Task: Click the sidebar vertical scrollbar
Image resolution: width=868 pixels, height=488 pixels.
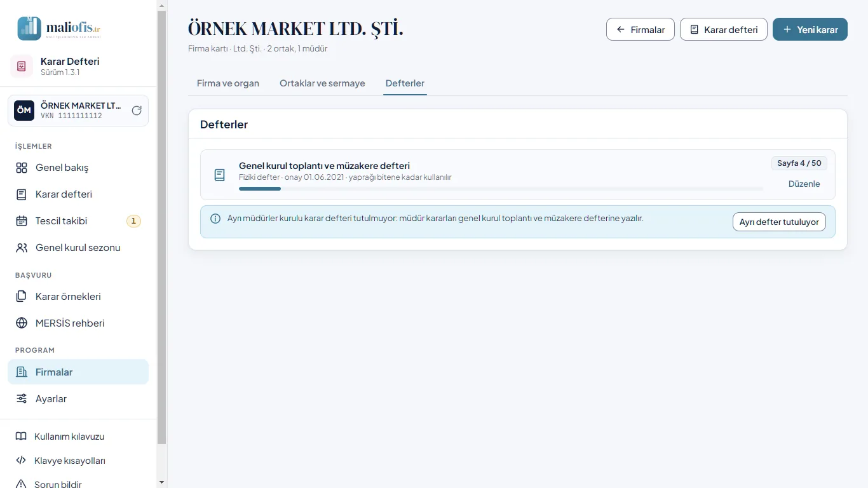Action: [161, 226]
